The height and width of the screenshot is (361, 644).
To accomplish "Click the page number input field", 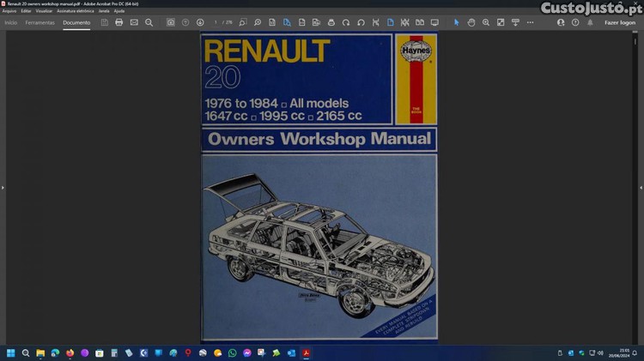I will pos(216,22).
